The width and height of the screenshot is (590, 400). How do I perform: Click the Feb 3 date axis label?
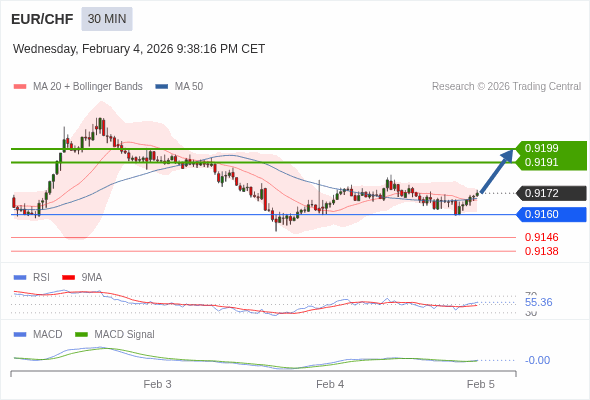point(157,384)
